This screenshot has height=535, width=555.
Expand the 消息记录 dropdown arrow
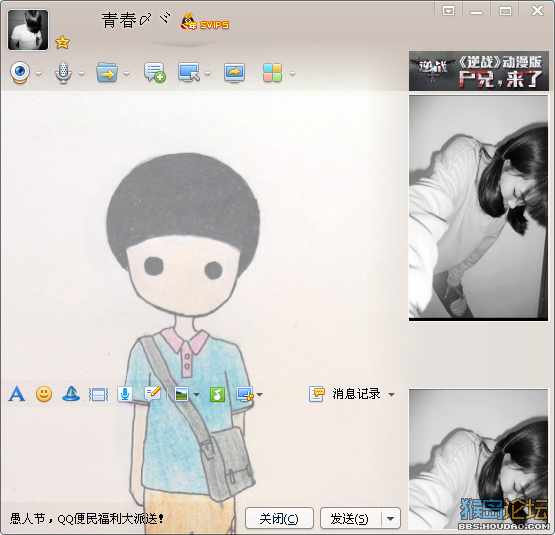point(391,394)
